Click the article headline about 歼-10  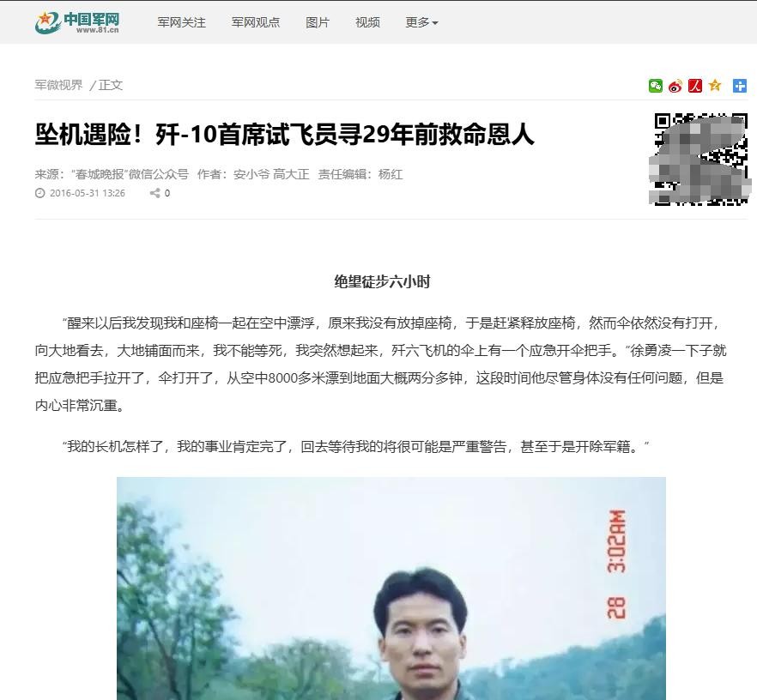pos(284,134)
